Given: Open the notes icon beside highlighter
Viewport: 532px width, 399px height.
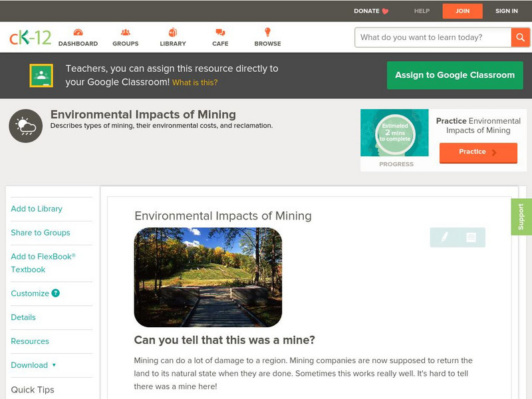Looking at the screenshot, I should point(471,237).
